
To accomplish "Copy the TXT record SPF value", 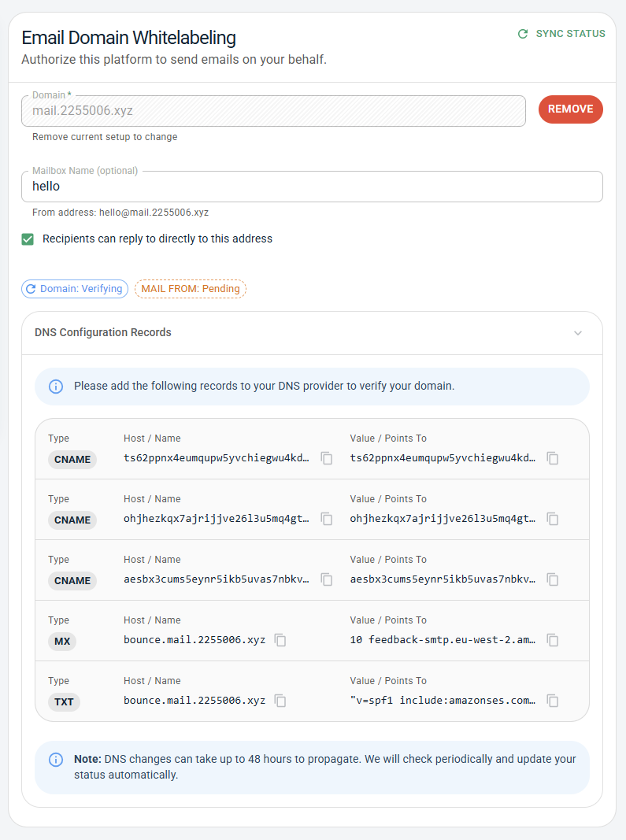I will [553, 701].
